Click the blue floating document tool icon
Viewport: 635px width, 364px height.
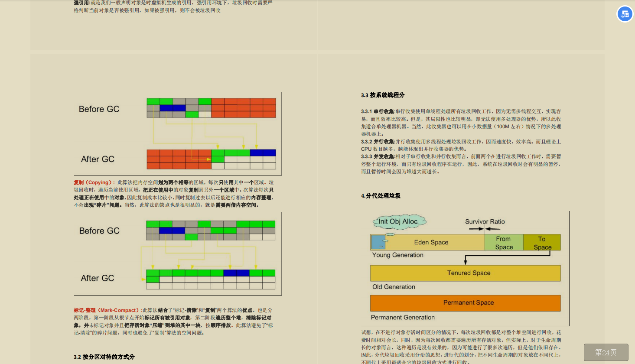click(x=625, y=14)
